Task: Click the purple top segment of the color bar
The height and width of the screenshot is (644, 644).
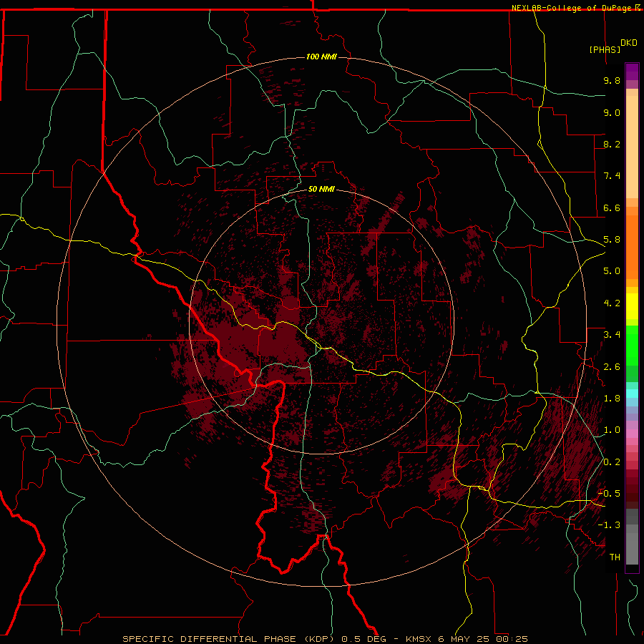Action: pos(632,72)
